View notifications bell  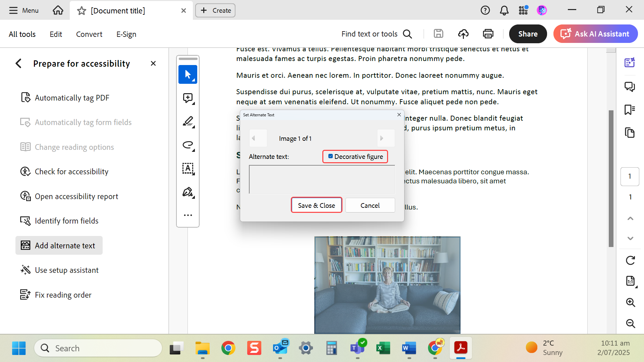click(x=504, y=10)
